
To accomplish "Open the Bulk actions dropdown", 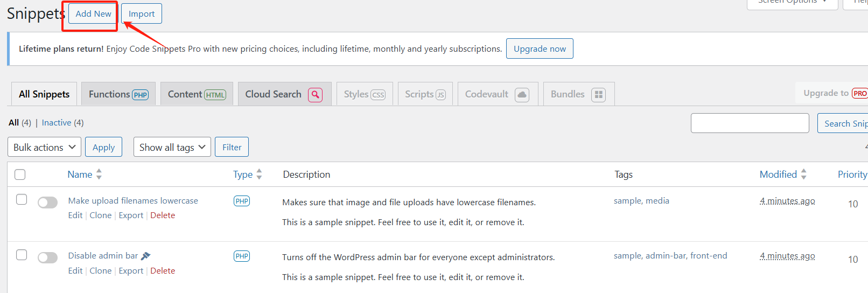I will [44, 147].
